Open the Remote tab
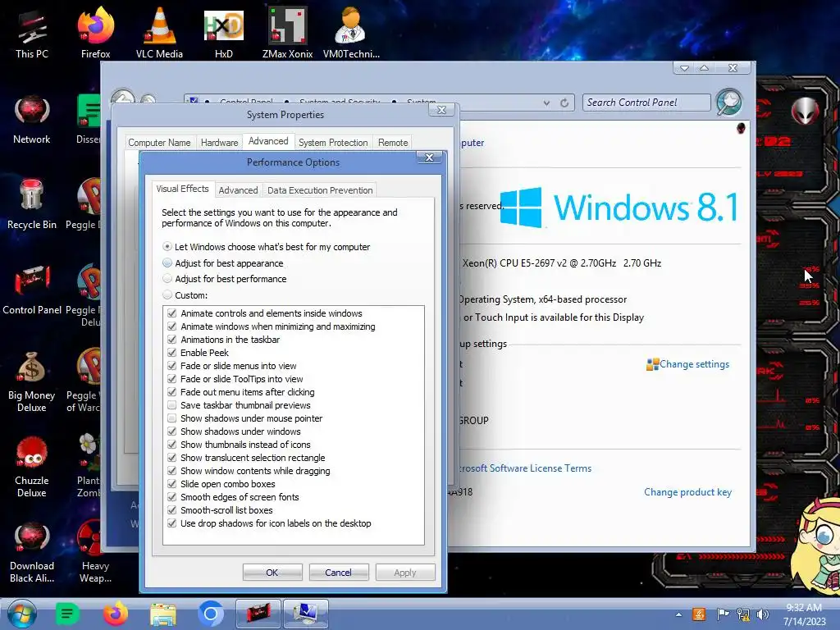The width and height of the screenshot is (840, 630). tap(393, 143)
